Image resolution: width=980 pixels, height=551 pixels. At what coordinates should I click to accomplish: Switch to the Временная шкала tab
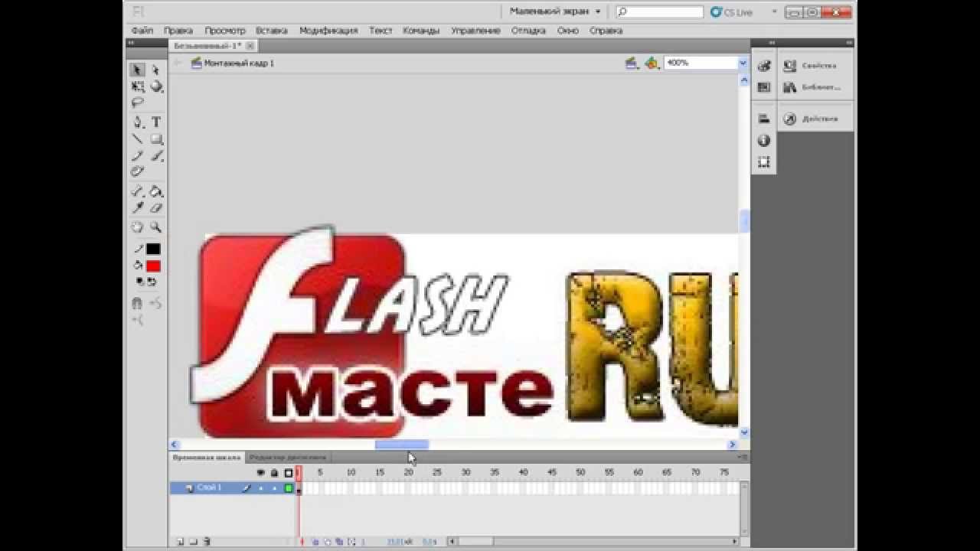(207, 457)
